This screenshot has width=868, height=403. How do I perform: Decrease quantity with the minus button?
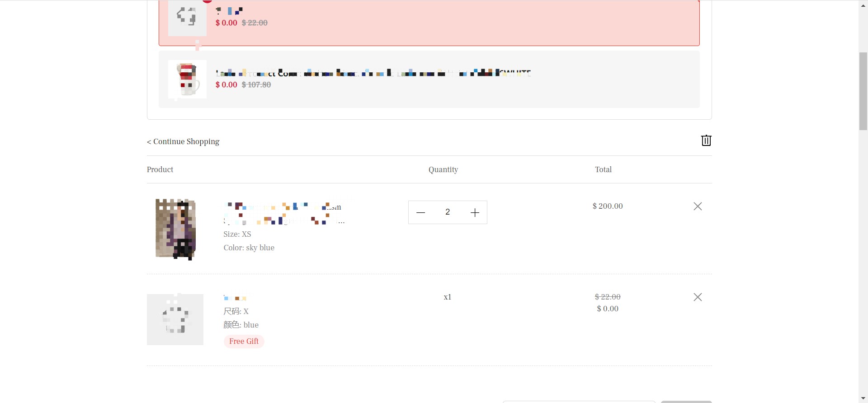(420, 212)
